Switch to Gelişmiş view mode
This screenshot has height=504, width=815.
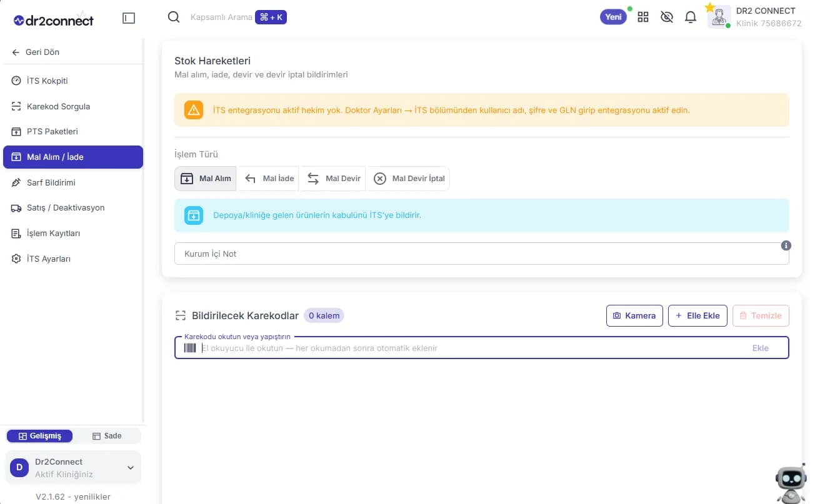[39, 436]
